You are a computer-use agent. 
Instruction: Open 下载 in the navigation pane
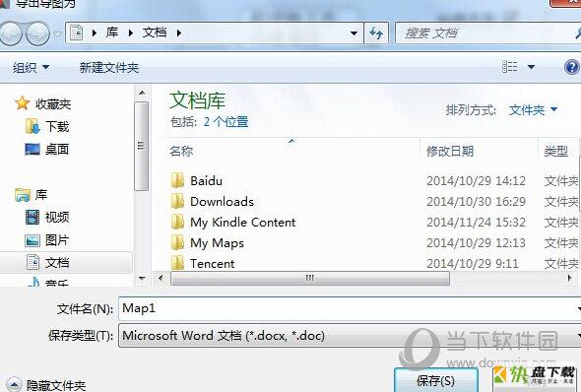57,127
